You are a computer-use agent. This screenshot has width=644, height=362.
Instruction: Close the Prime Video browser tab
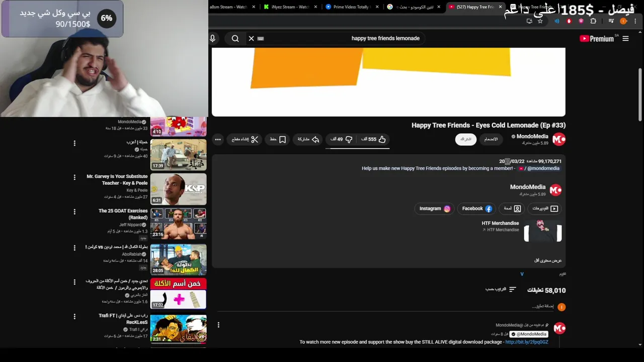(x=377, y=7)
